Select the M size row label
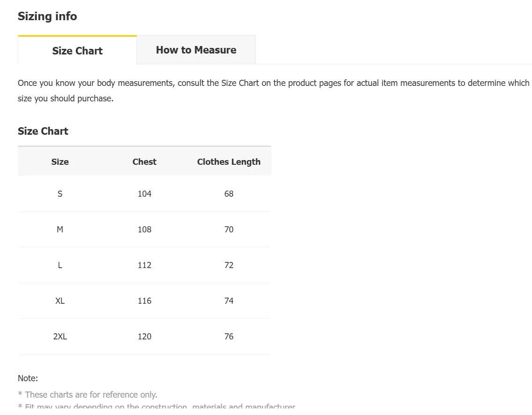 (x=60, y=230)
